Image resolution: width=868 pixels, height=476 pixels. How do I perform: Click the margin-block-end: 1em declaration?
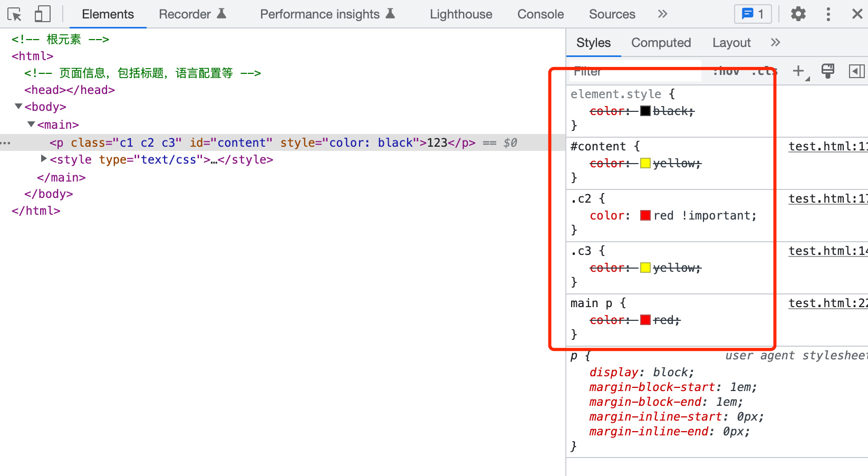666,402
